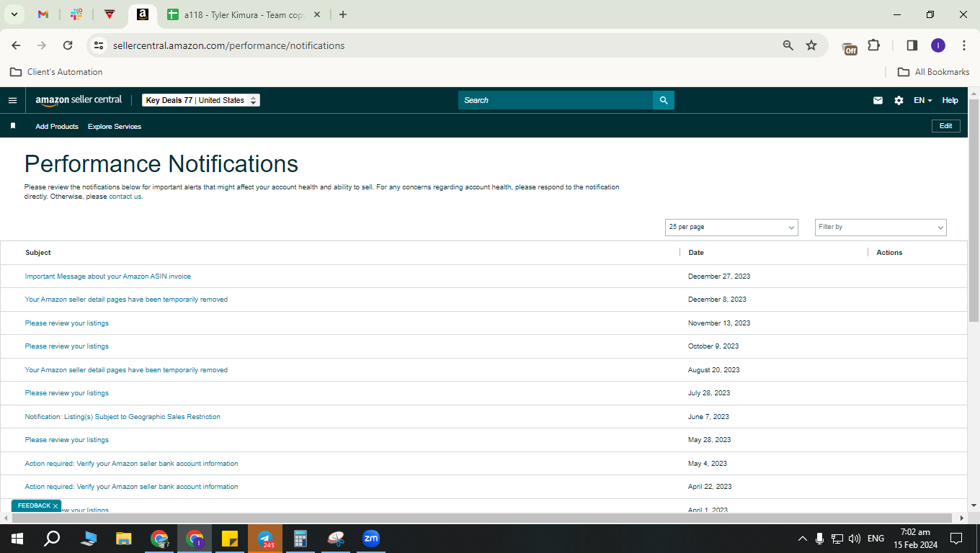Switch to the Gmail browser tab
The image size is (980, 553).
click(43, 14)
